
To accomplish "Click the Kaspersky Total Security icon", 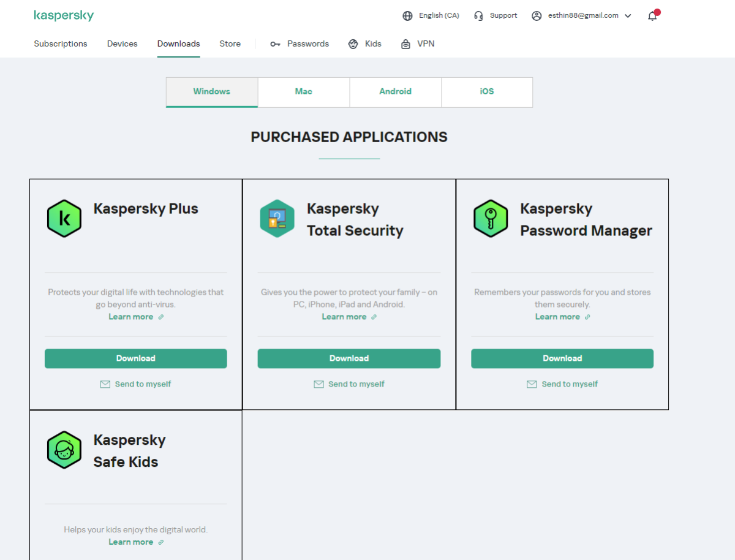I will [x=277, y=219].
